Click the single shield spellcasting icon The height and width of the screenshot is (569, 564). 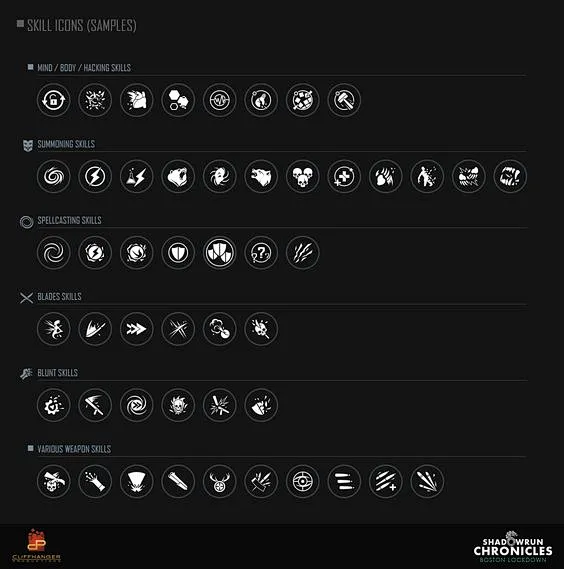[178, 253]
